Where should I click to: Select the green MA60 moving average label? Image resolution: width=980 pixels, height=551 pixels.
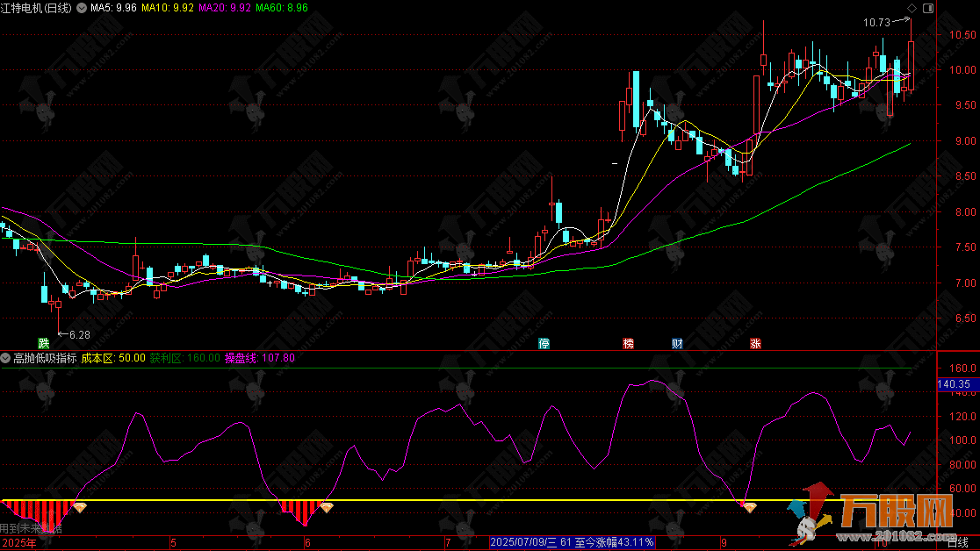coord(282,8)
